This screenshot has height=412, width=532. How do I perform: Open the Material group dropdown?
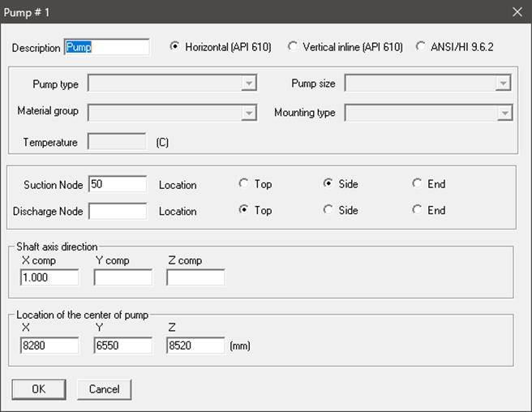coord(172,113)
